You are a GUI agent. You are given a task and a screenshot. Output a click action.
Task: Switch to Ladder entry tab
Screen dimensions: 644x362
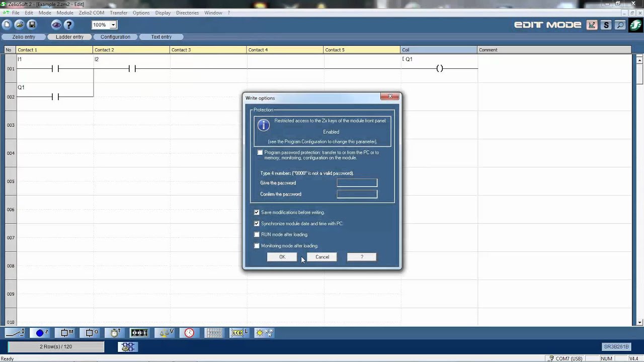[69, 37]
